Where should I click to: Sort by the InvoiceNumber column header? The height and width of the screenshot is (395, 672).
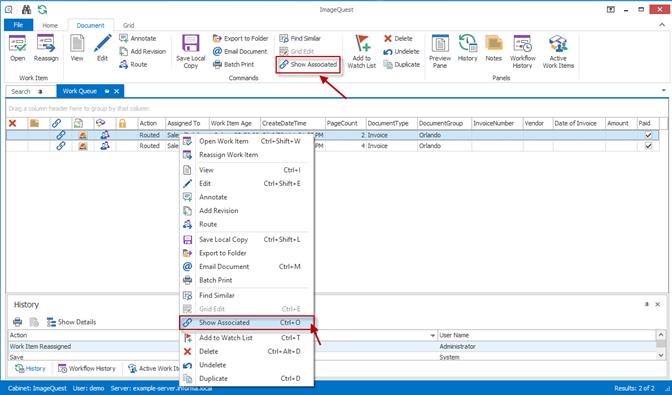tap(497, 123)
